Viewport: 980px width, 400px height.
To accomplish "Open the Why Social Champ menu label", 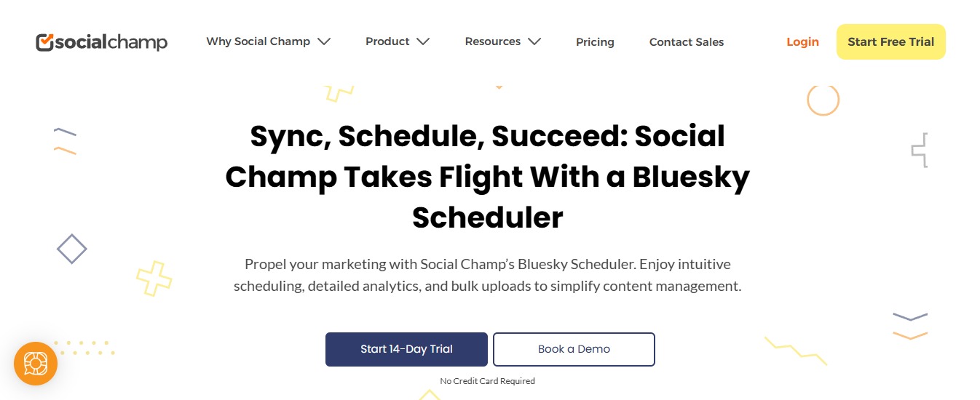I will (258, 41).
